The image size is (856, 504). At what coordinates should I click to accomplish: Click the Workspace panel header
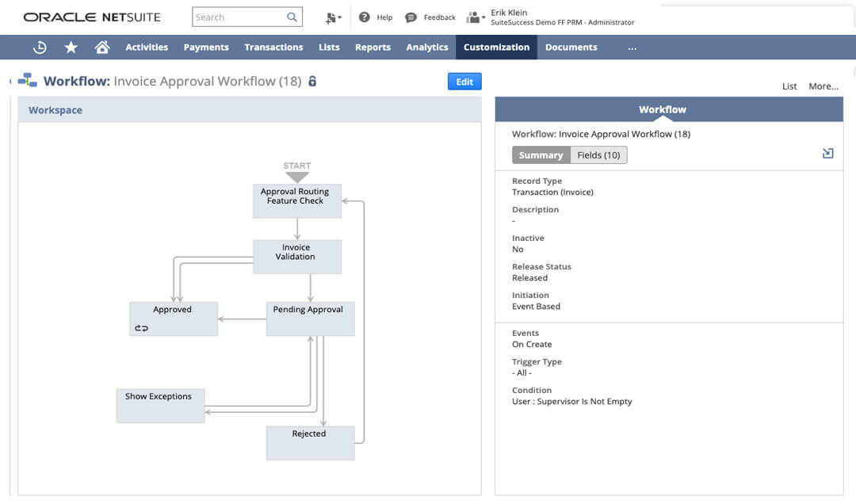250,110
